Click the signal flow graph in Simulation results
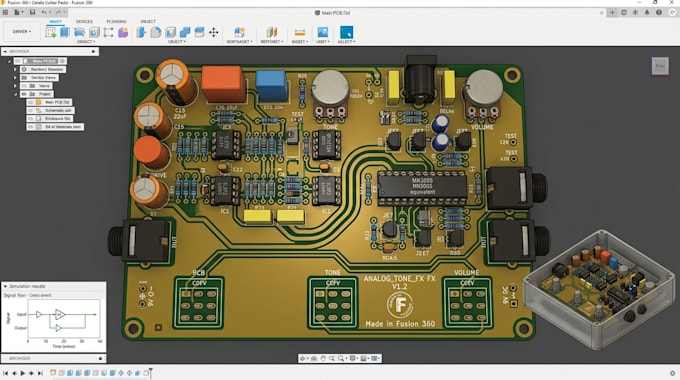 [x=63, y=320]
